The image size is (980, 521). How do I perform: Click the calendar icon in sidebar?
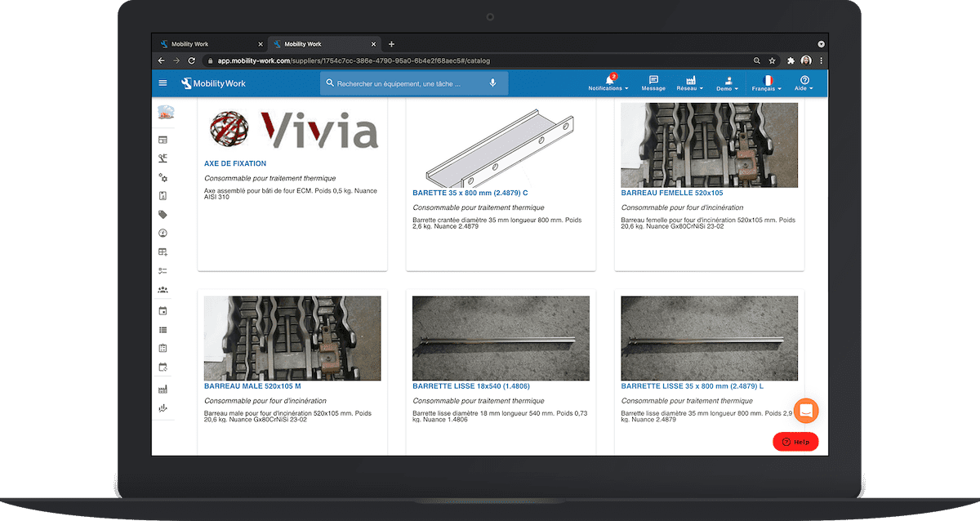(x=163, y=310)
